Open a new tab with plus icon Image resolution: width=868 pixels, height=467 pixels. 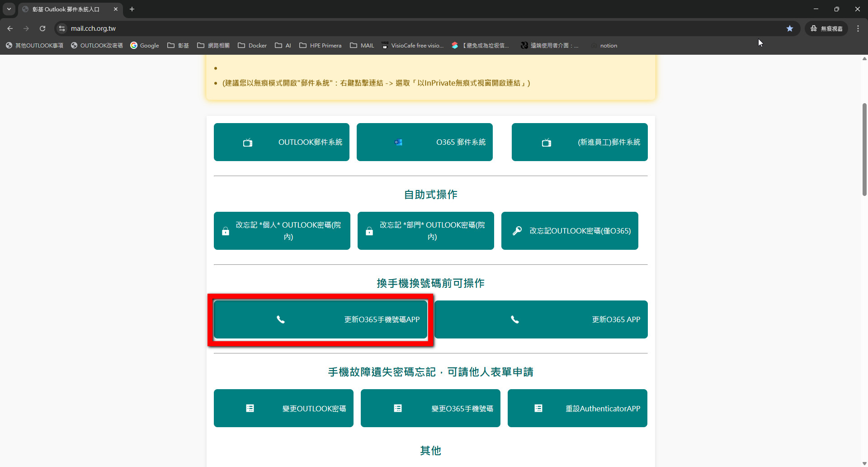pos(132,9)
